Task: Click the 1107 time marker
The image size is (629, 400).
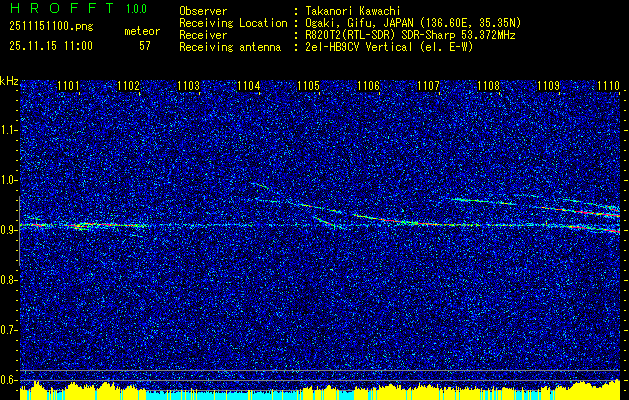Action: pyautogui.click(x=428, y=87)
